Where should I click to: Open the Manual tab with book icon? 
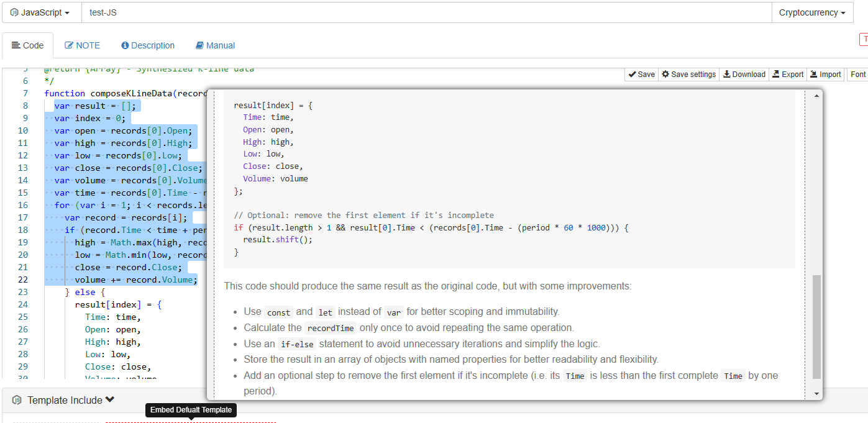pos(215,45)
